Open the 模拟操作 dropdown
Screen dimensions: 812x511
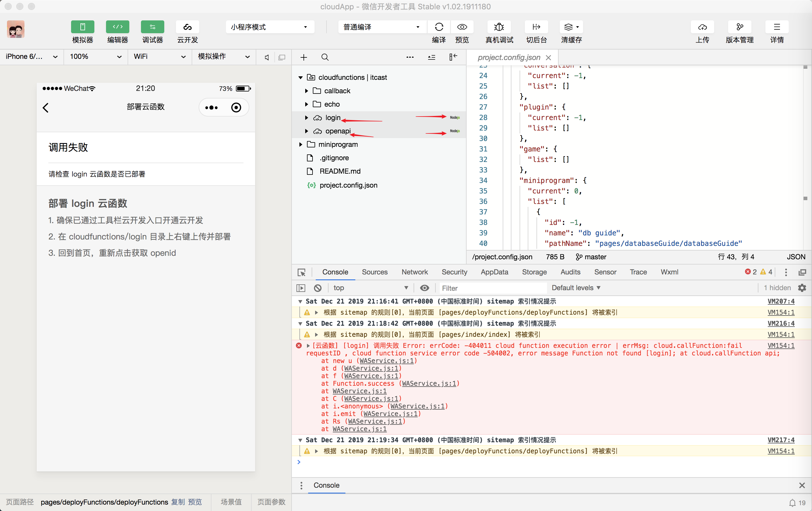point(224,57)
